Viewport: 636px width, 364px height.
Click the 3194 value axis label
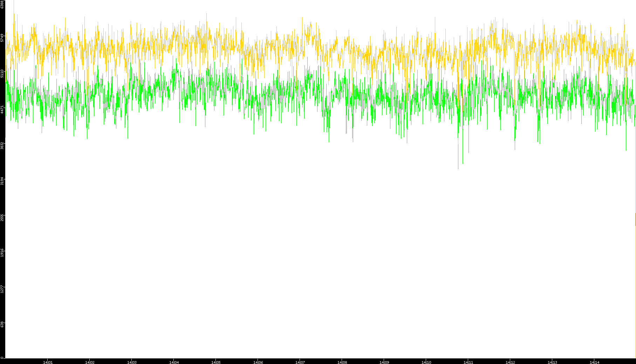[2, 181]
